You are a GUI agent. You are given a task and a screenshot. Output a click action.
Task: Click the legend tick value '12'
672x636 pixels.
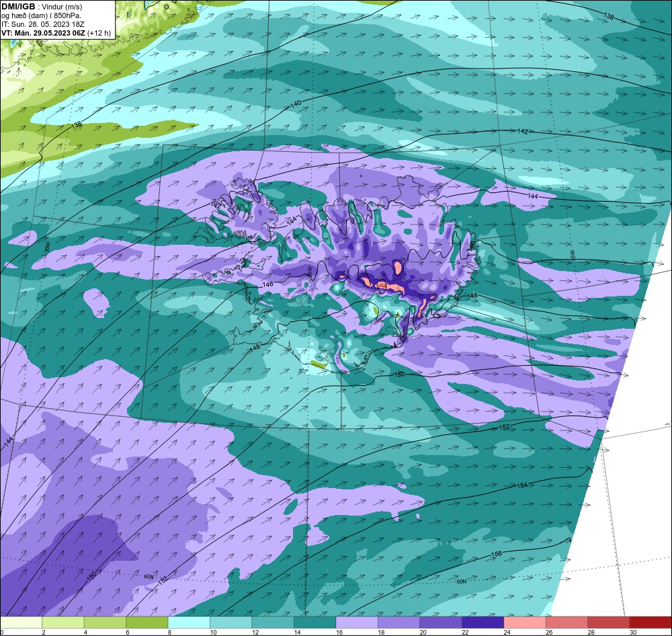point(255,632)
